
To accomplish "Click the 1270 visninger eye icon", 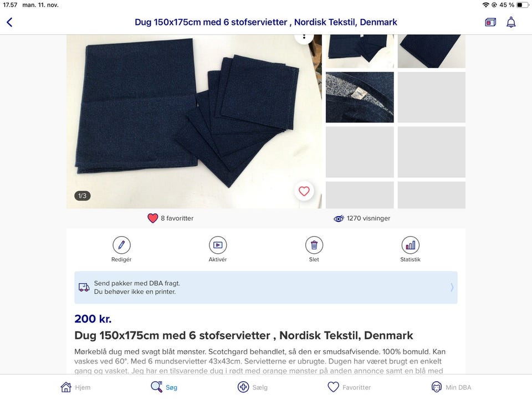I will tap(339, 218).
